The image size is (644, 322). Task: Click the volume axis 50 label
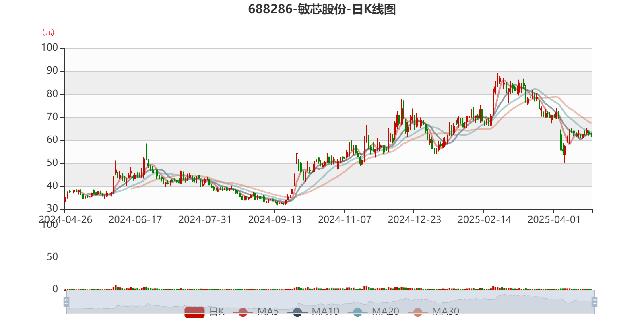(x=52, y=257)
